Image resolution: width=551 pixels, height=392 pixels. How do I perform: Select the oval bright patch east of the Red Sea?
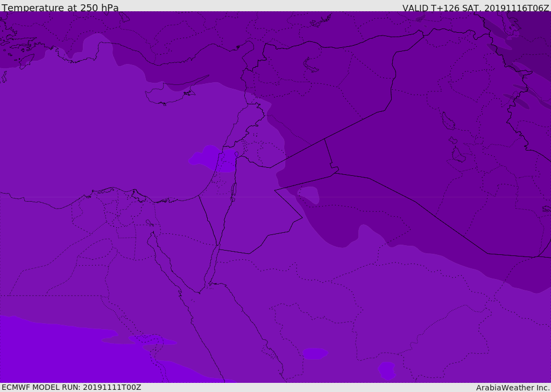(314, 353)
